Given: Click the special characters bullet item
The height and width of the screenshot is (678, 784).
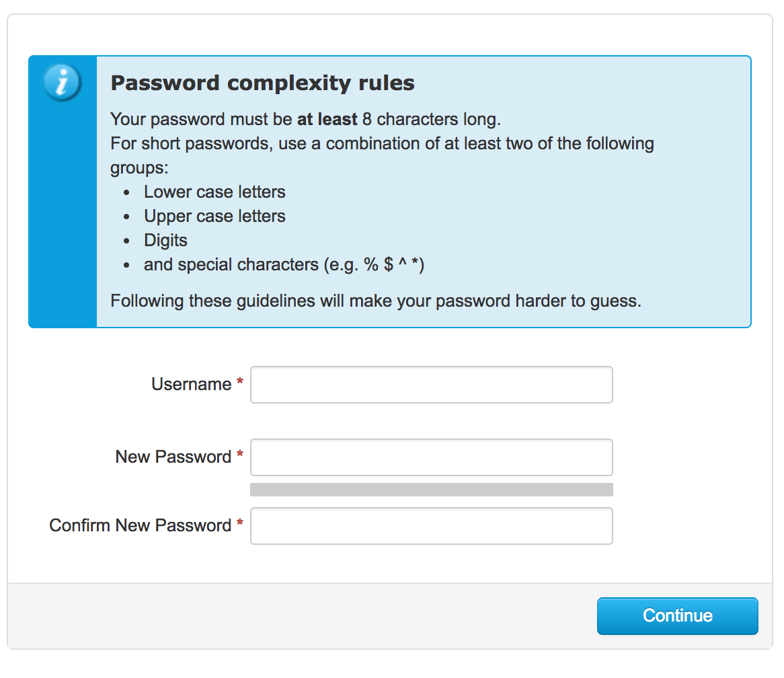Looking at the screenshot, I should coord(284,264).
